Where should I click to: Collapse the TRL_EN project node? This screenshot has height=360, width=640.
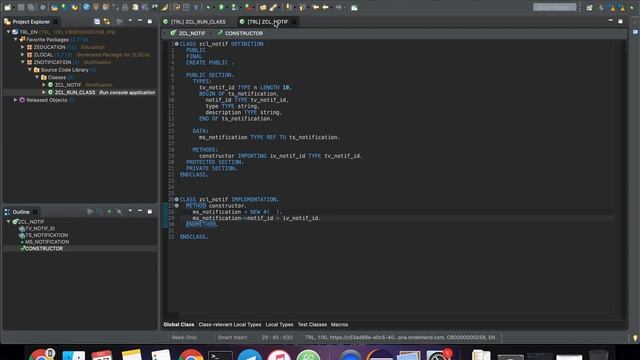tap(9, 32)
